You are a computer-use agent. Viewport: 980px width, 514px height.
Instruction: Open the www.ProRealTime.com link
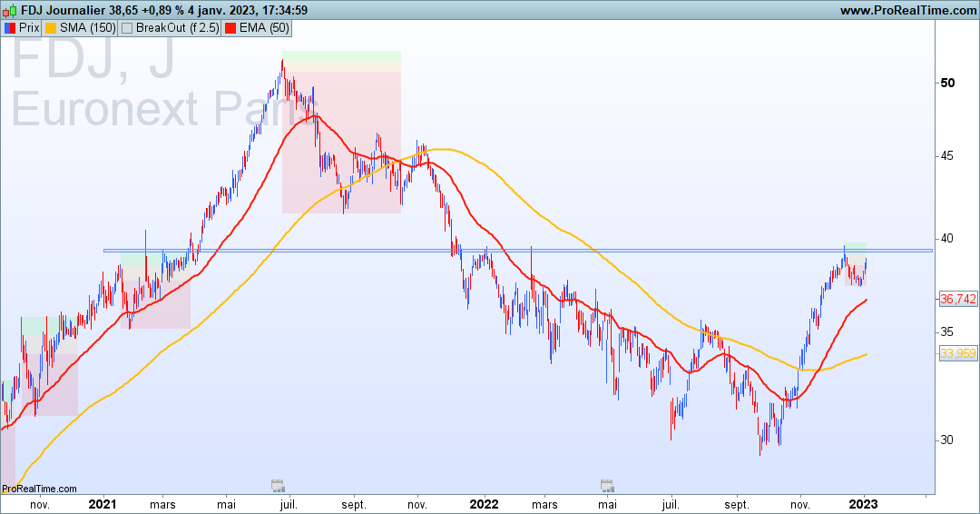(907, 11)
